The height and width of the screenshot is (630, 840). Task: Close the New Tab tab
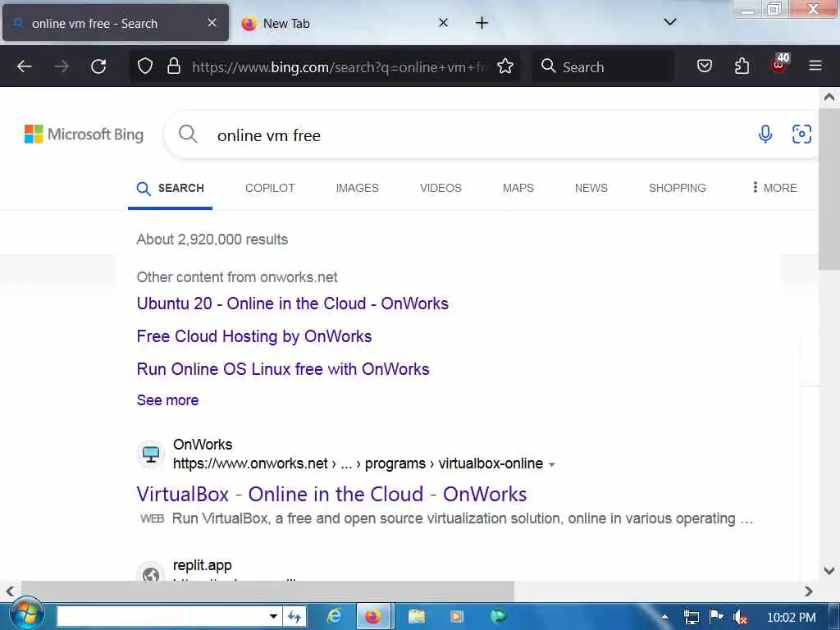point(443,22)
